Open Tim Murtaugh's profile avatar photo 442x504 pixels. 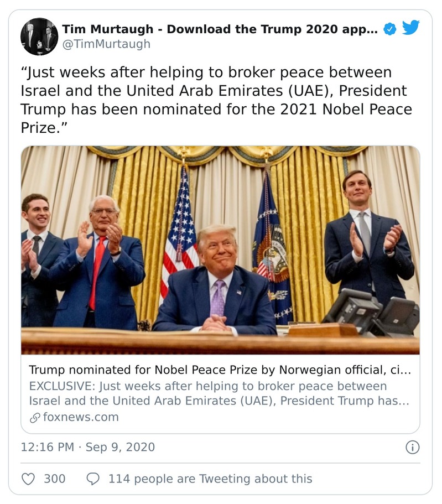39,36
